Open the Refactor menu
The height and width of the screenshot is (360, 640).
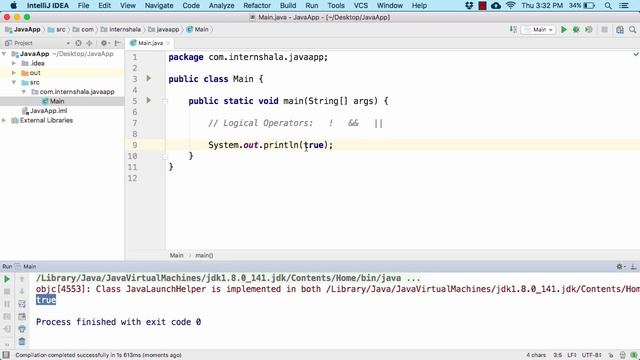point(257,6)
